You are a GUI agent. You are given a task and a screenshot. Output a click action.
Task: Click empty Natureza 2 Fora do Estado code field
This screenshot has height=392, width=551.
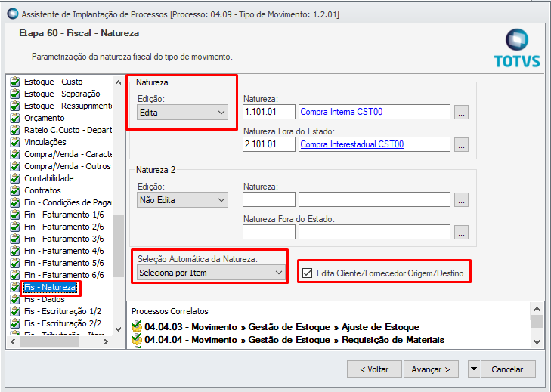pos(269,232)
